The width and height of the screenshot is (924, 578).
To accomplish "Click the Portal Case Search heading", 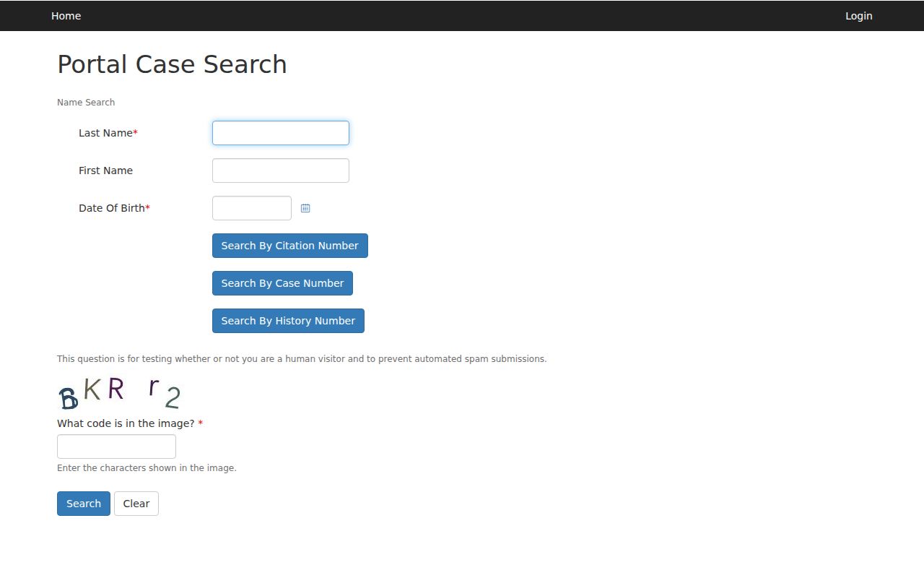I will [172, 64].
